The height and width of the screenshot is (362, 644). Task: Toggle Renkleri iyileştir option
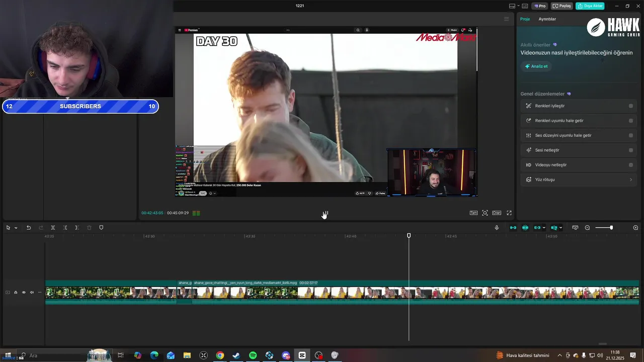[x=631, y=106]
